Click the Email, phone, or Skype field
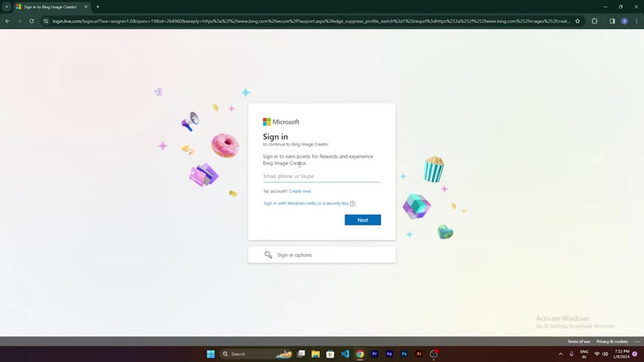Screen dimensions: 644x362 click(x=321, y=176)
